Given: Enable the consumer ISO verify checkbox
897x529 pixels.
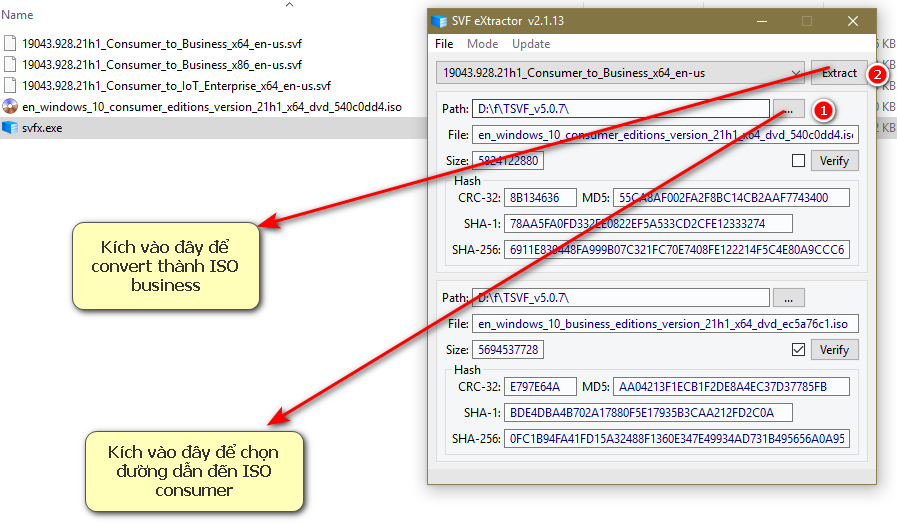Looking at the screenshot, I should 799,161.
